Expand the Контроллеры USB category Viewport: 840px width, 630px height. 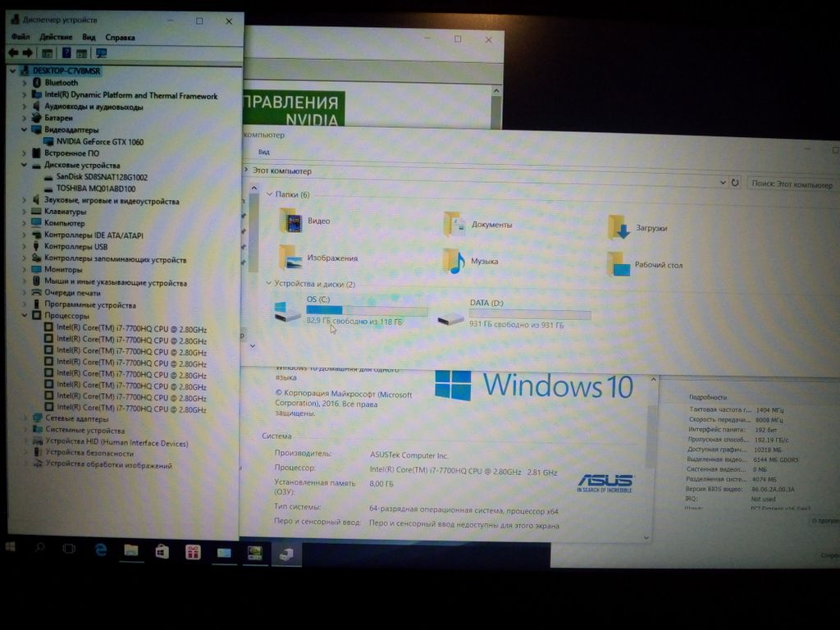pyautogui.click(x=25, y=246)
